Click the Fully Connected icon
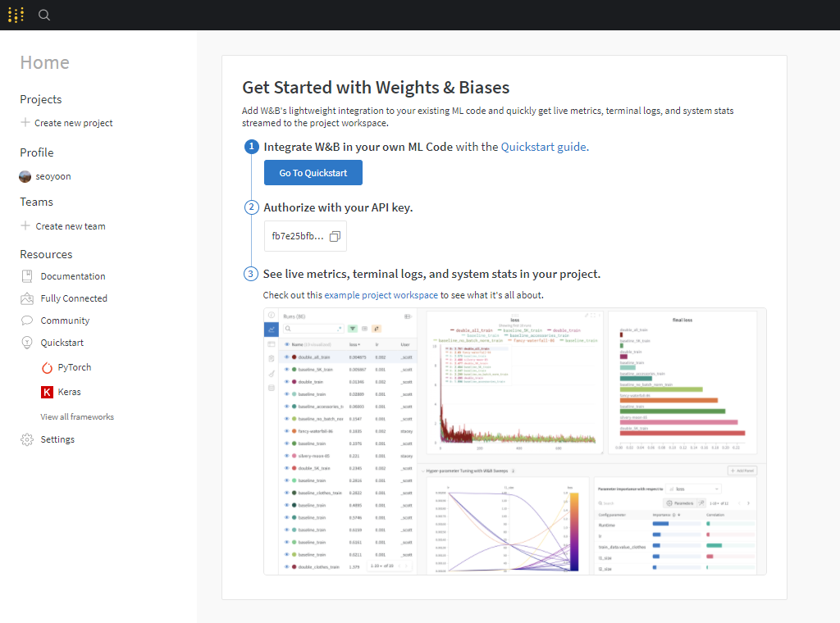Screen dimensions: 840x623 point(27,298)
